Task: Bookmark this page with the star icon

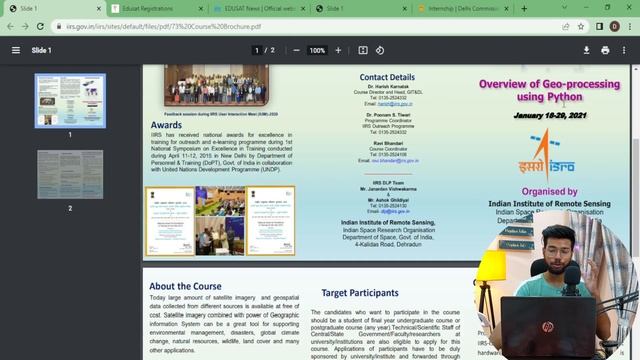Action: [x=581, y=27]
